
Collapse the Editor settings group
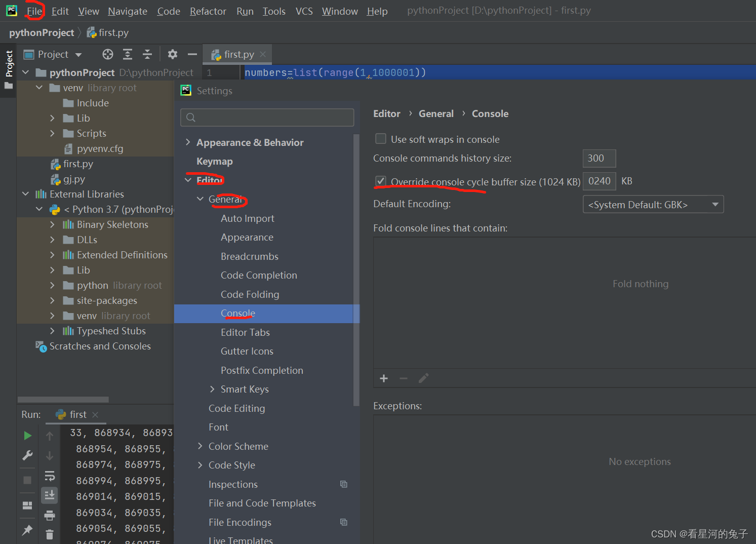[188, 180]
